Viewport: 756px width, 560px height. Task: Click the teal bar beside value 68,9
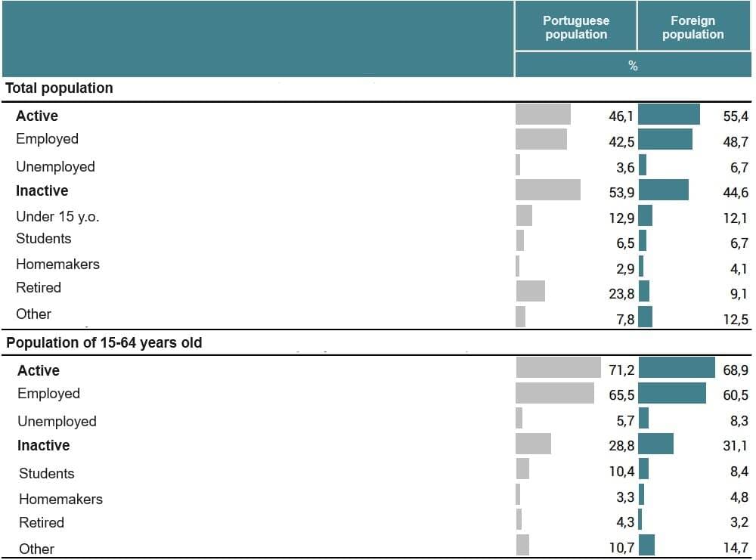click(x=677, y=368)
